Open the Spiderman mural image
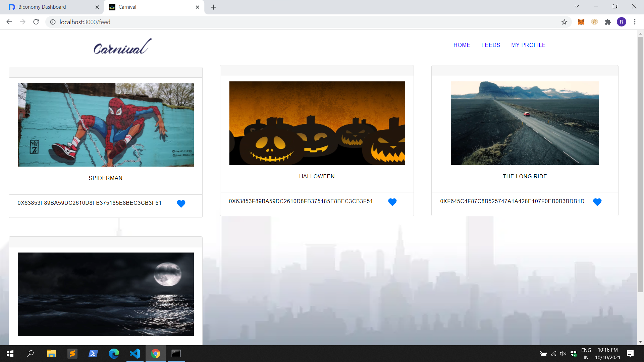This screenshot has height=362, width=644. click(x=106, y=125)
